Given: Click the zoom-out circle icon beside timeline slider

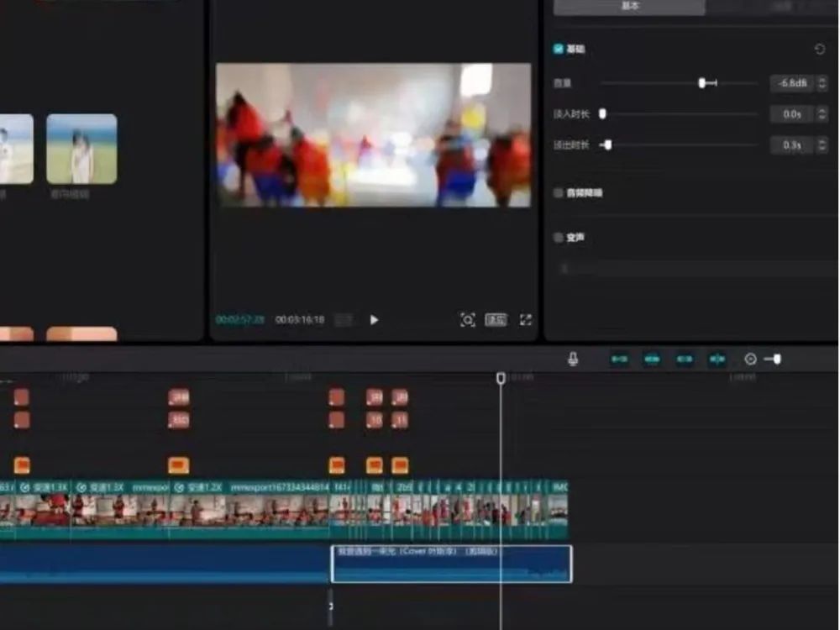Looking at the screenshot, I should 750,359.
